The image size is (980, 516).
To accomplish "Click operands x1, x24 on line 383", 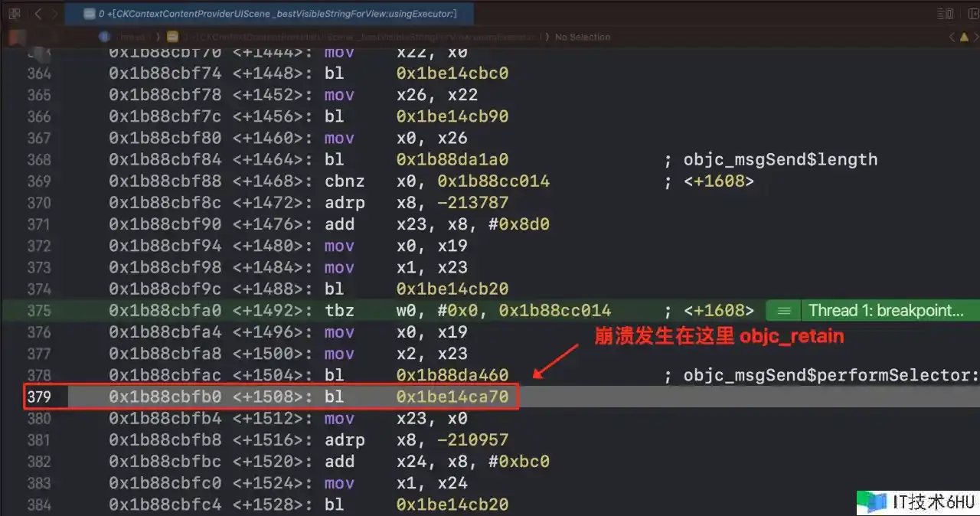I will tap(432, 483).
